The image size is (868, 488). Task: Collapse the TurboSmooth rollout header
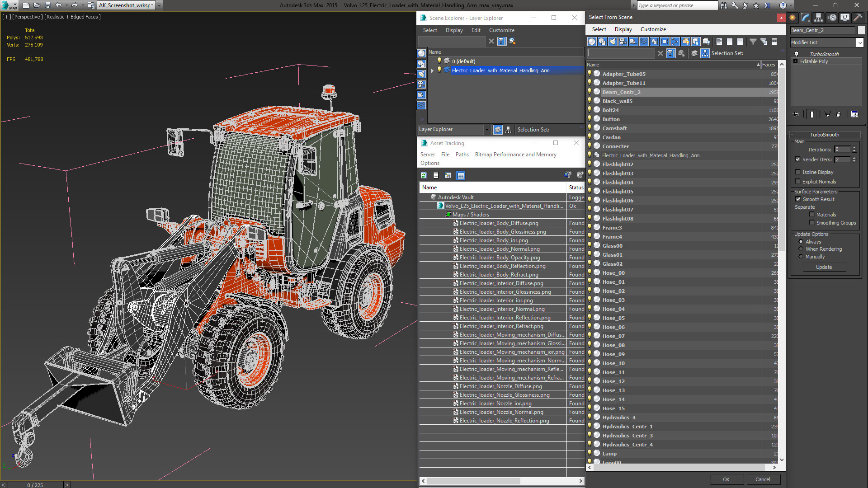click(824, 135)
